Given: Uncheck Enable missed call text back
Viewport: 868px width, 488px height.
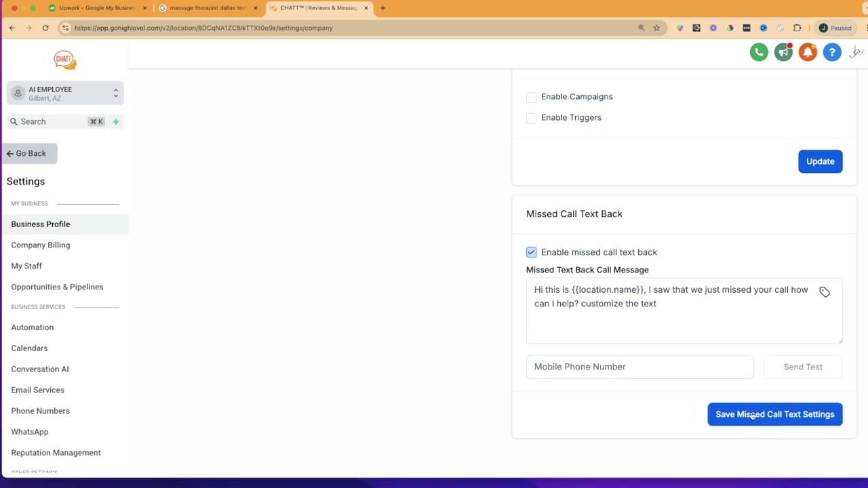Looking at the screenshot, I should [x=532, y=252].
